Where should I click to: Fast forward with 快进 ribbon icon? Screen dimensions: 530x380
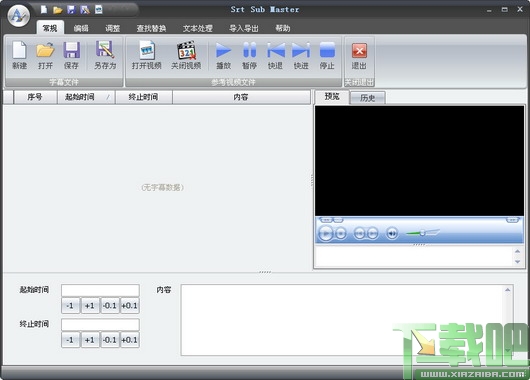click(301, 55)
